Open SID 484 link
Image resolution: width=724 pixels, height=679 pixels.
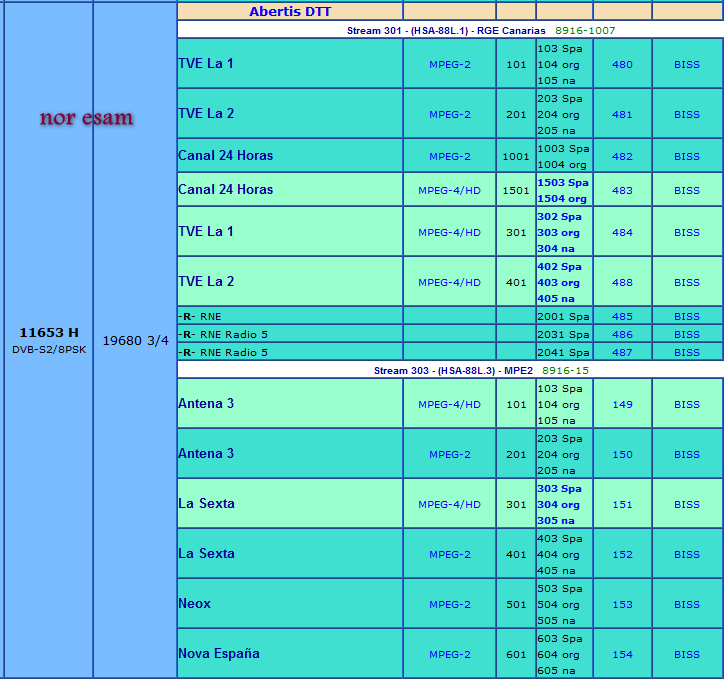tap(622, 233)
